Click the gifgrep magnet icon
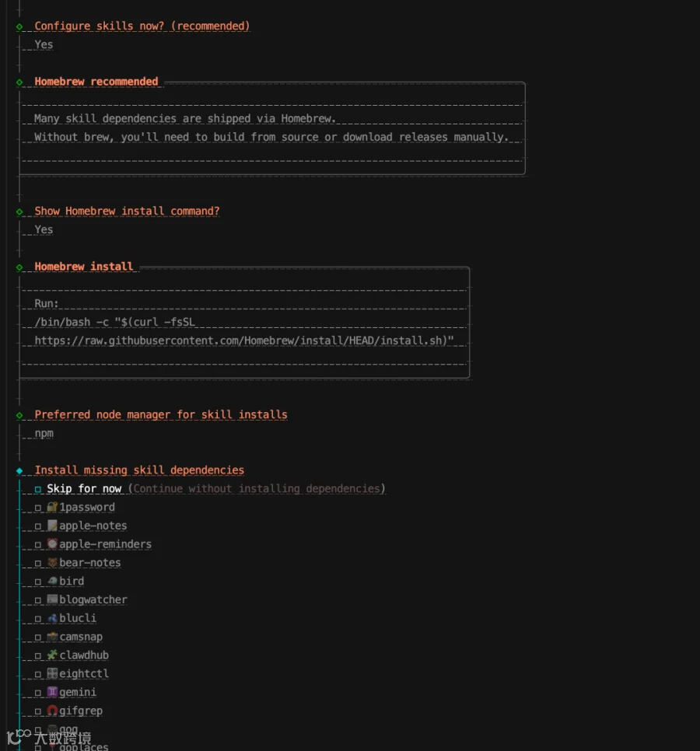Viewport: 700px width, 751px height. pos(52,711)
